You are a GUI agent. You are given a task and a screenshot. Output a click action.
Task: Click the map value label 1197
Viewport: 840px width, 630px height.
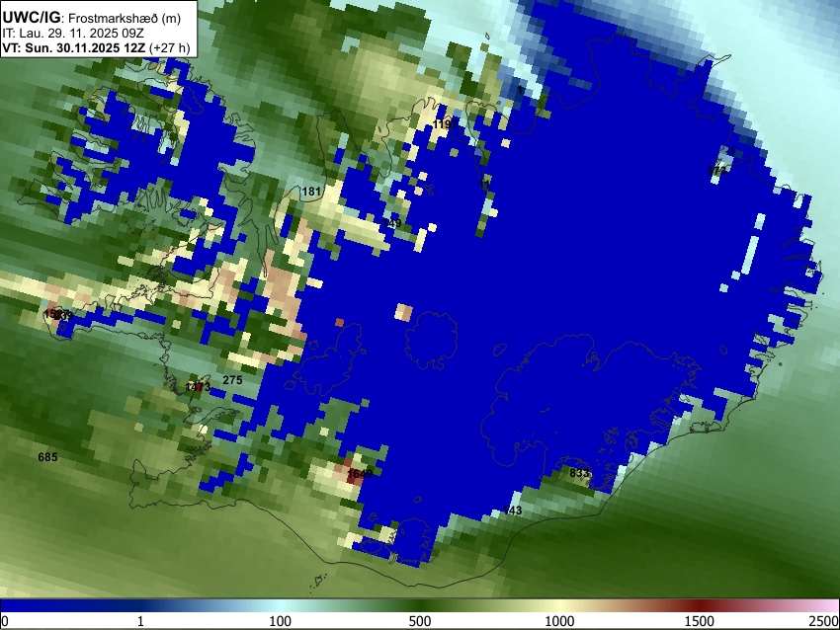click(445, 124)
